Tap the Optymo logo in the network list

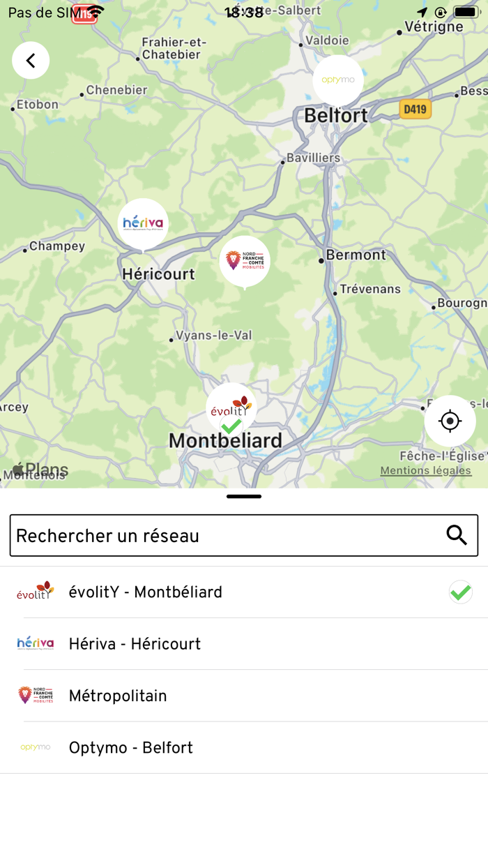(x=34, y=747)
